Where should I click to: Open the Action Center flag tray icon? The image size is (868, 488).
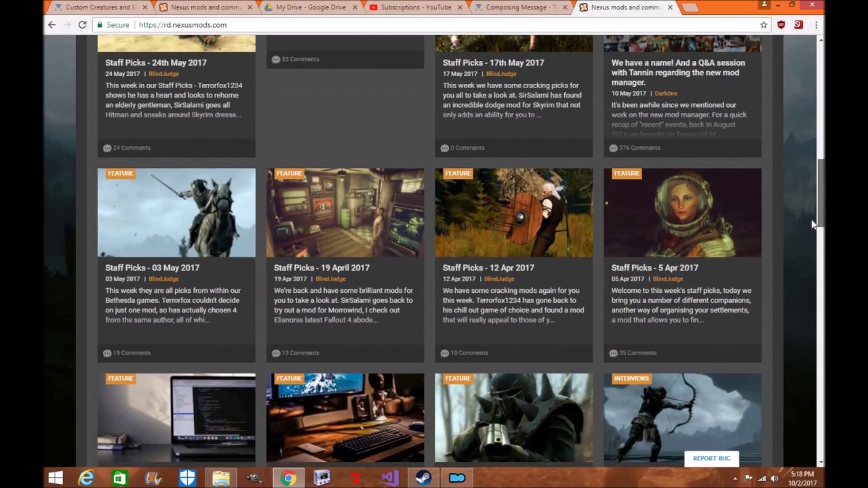coord(749,479)
